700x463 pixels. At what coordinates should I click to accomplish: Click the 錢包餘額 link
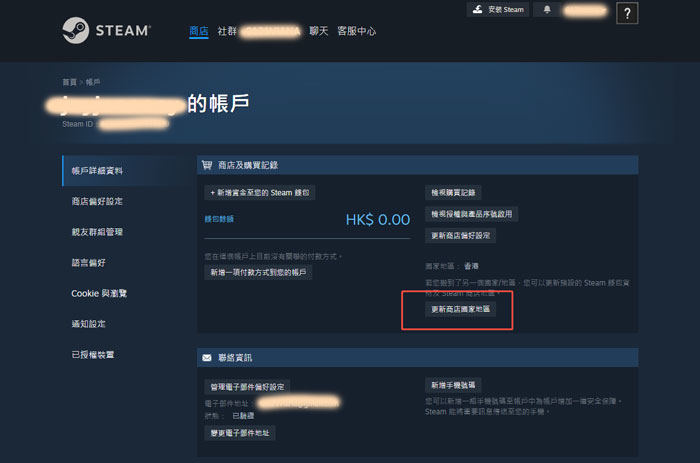(219, 219)
